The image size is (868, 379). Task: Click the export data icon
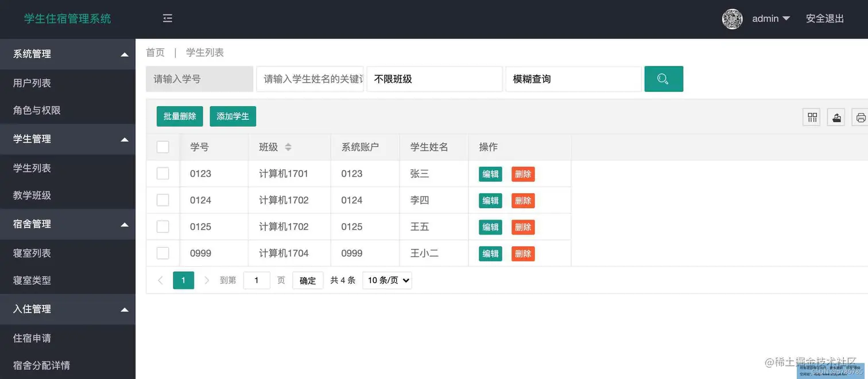(x=835, y=116)
